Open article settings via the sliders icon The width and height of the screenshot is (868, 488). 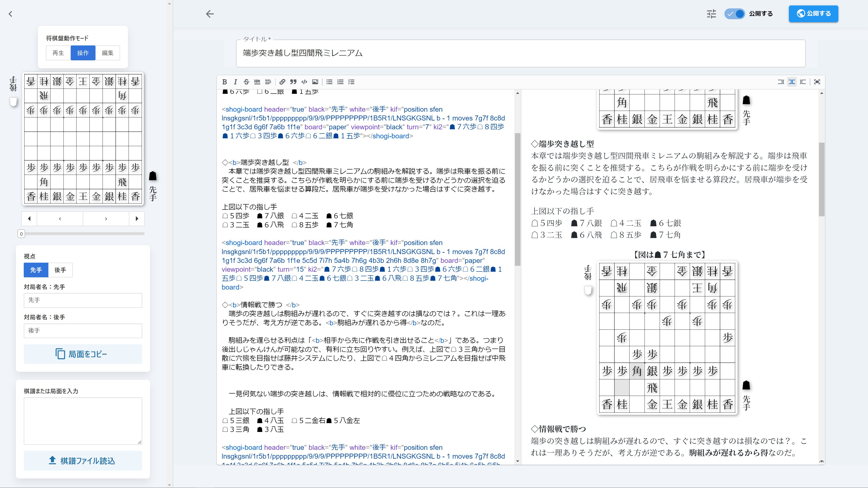click(711, 14)
